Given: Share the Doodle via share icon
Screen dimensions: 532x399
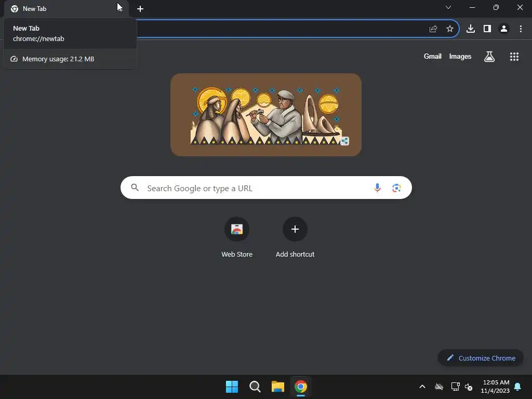Looking at the screenshot, I should (345, 141).
